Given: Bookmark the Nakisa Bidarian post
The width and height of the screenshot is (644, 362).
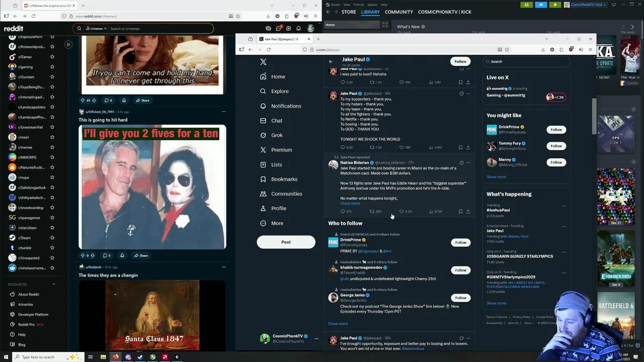Looking at the screenshot, I should point(460,212).
